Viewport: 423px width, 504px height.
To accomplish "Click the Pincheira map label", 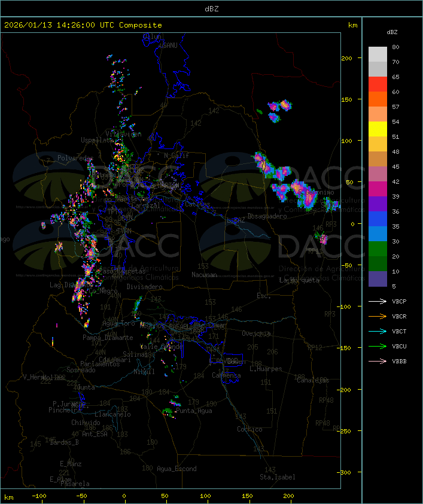I will (65, 410).
